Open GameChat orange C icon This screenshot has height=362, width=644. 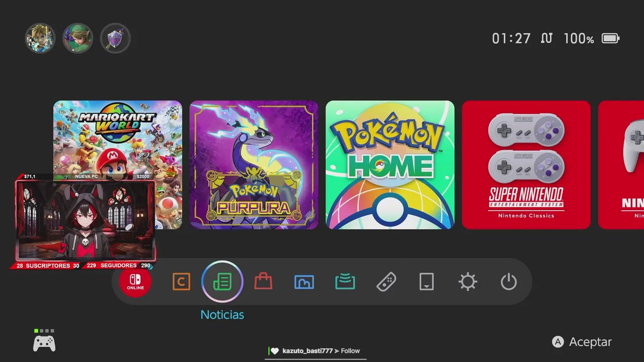[x=181, y=282]
